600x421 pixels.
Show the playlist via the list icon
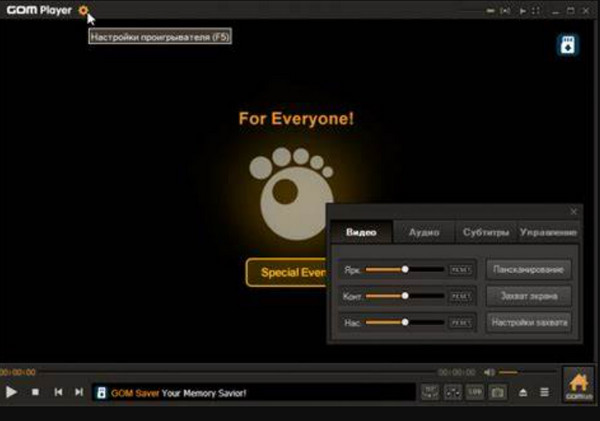tap(544, 392)
